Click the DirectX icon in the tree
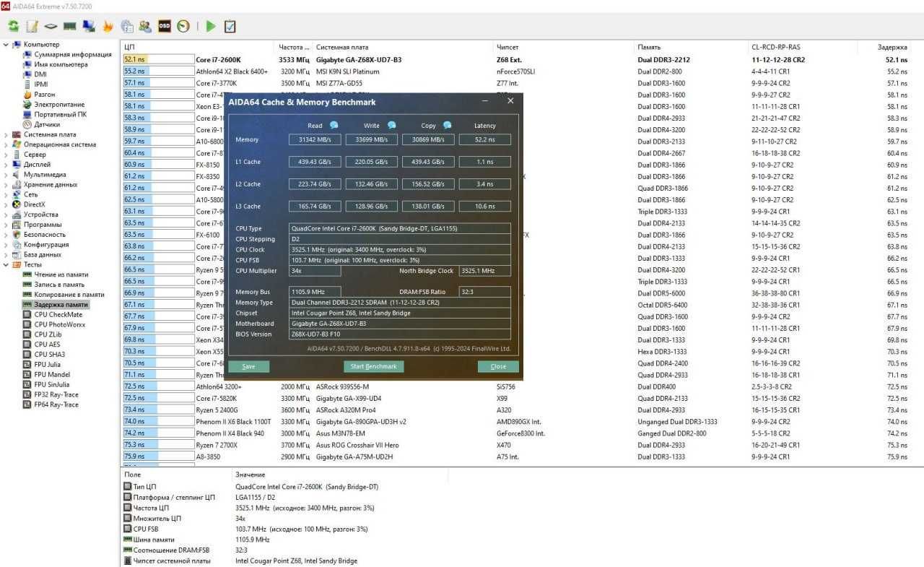 click(x=17, y=204)
